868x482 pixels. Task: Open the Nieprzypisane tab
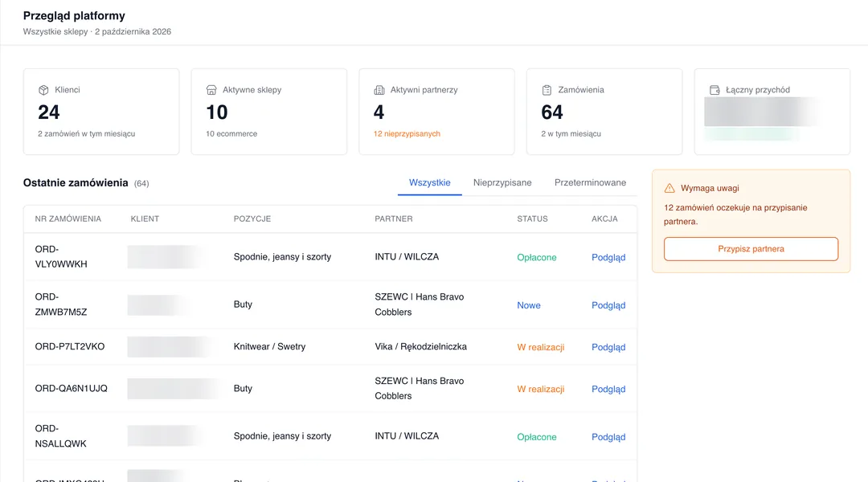click(502, 182)
